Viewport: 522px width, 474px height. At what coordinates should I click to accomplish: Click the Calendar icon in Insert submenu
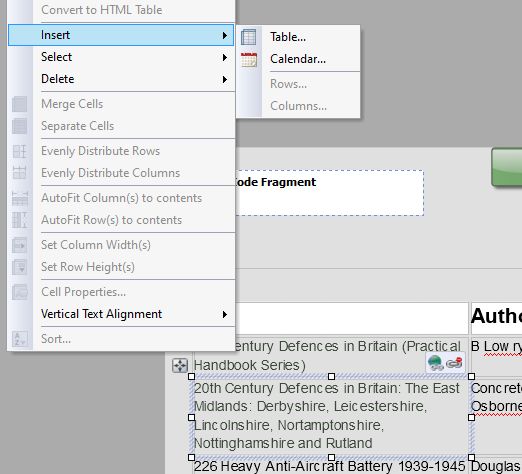pyautogui.click(x=249, y=59)
